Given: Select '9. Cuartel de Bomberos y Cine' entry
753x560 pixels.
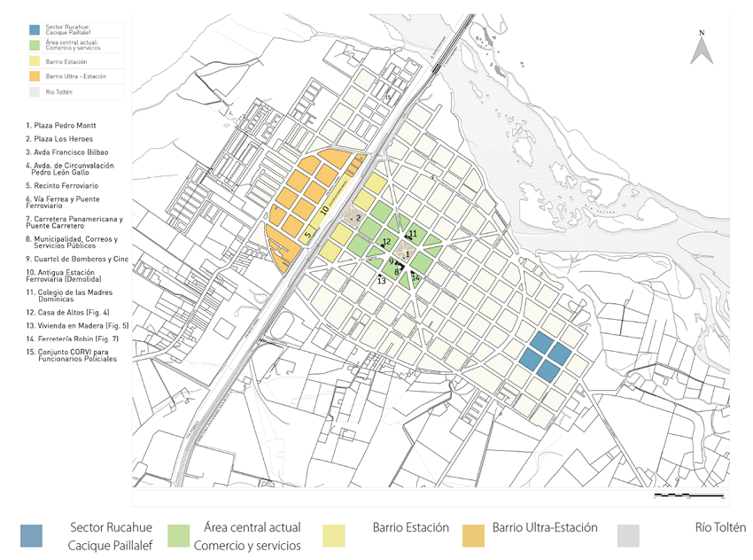Looking at the screenshot, I should tap(77, 259).
